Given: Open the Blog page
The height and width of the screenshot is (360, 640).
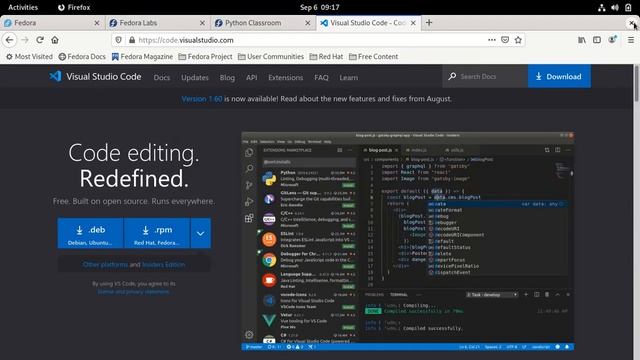Looking at the screenshot, I should click(227, 78).
